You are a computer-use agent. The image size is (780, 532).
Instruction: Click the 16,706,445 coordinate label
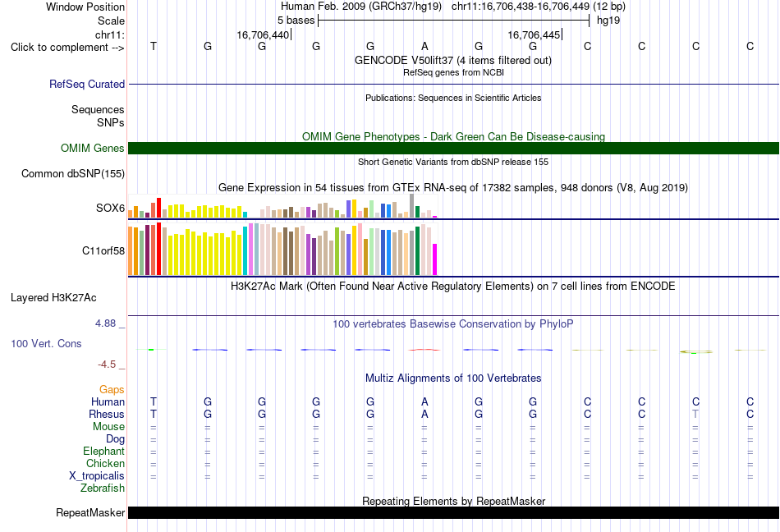[x=534, y=34]
